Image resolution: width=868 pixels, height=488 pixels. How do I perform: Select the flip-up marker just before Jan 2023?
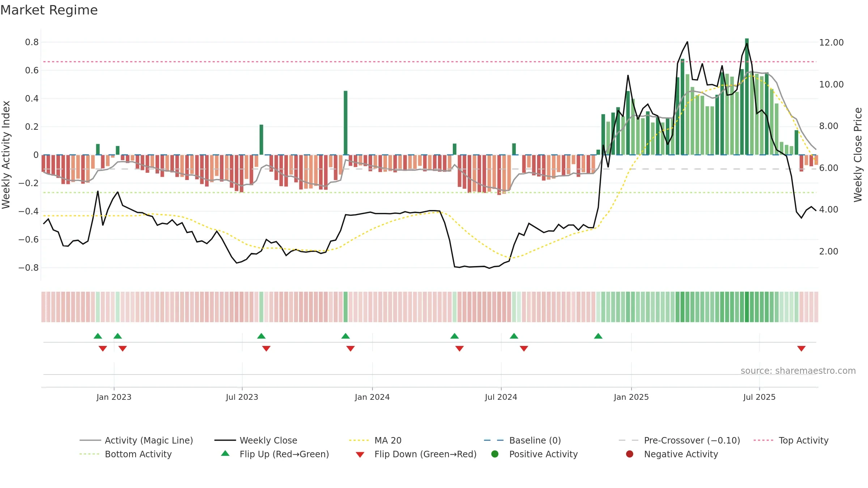point(98,336)
